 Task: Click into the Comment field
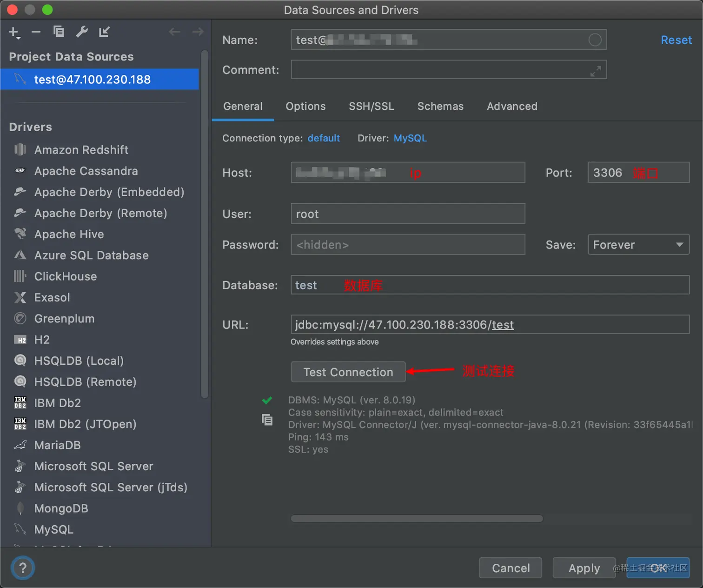[x=449, y=70]
